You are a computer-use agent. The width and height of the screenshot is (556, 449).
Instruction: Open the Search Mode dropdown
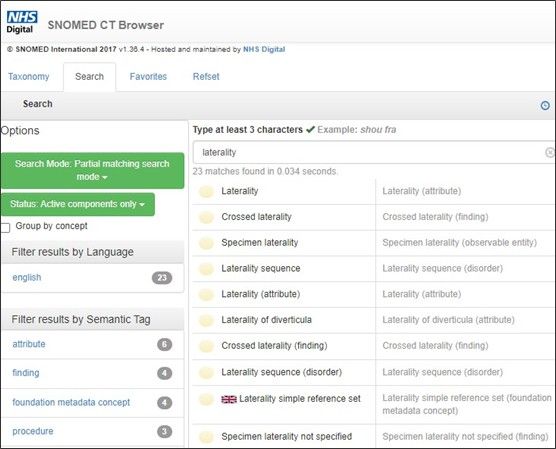(92, 170)
